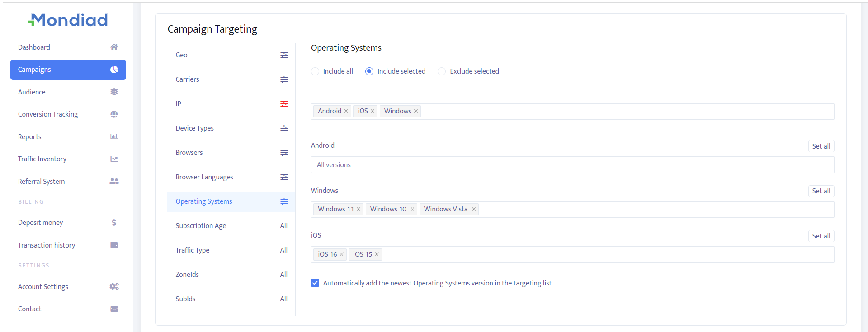The width and height of the screenshot is (868, 332).
Task: Click the Audience layers icon
Action: point(114,92)
